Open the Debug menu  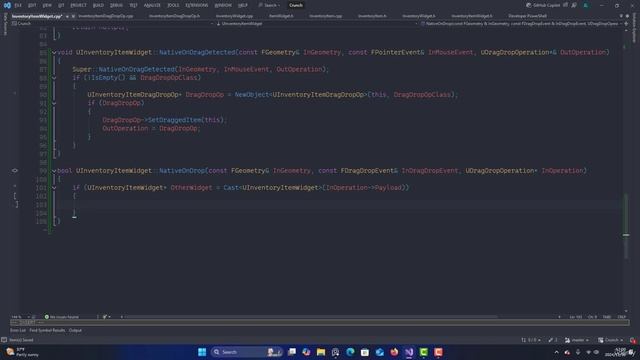[x=116, y=5]
